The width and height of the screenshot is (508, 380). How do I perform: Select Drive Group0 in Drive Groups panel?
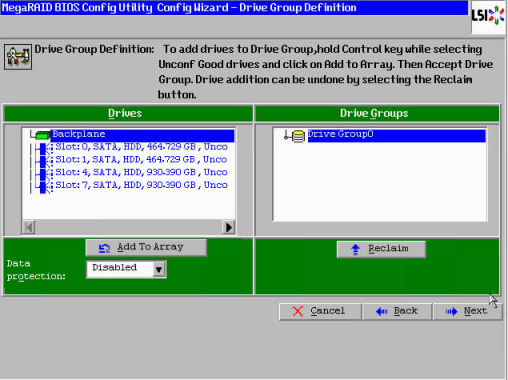point(396,135)
